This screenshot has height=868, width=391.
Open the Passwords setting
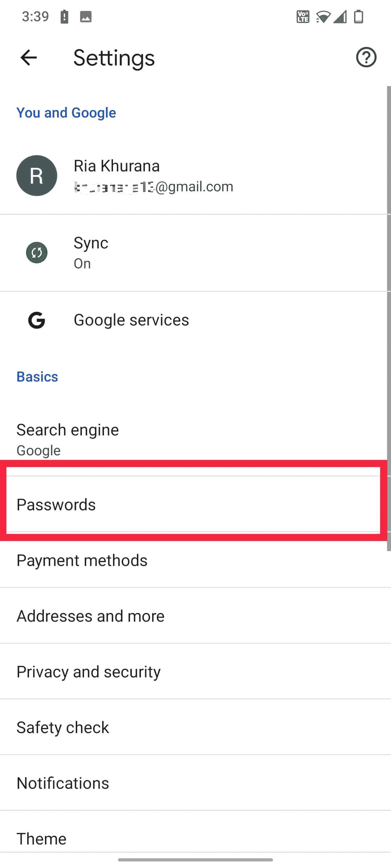193,505
